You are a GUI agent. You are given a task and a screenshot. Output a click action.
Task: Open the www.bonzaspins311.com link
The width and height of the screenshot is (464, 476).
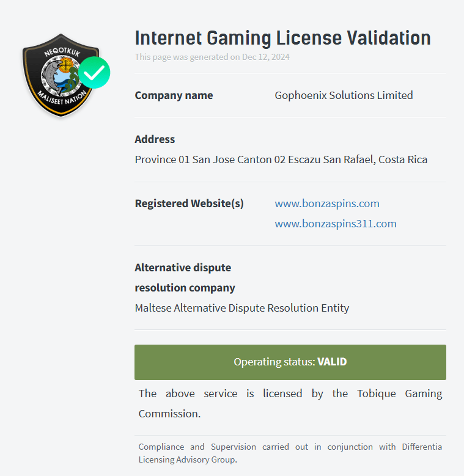[x=336, y=224]
